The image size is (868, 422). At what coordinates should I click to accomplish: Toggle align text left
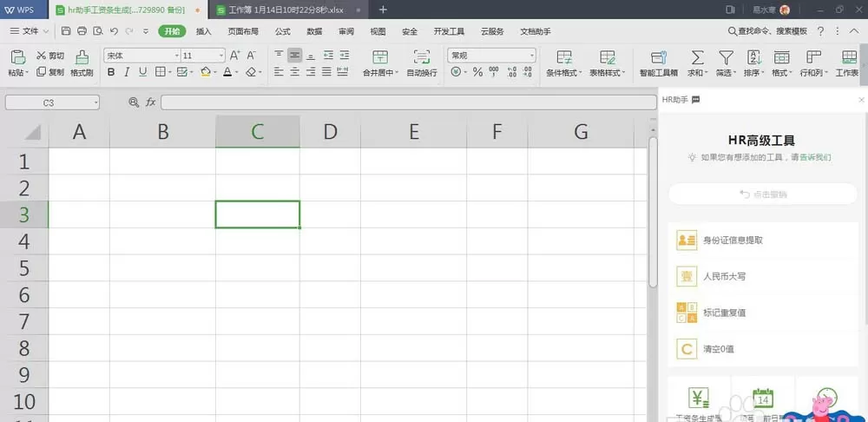coord(279,71)
